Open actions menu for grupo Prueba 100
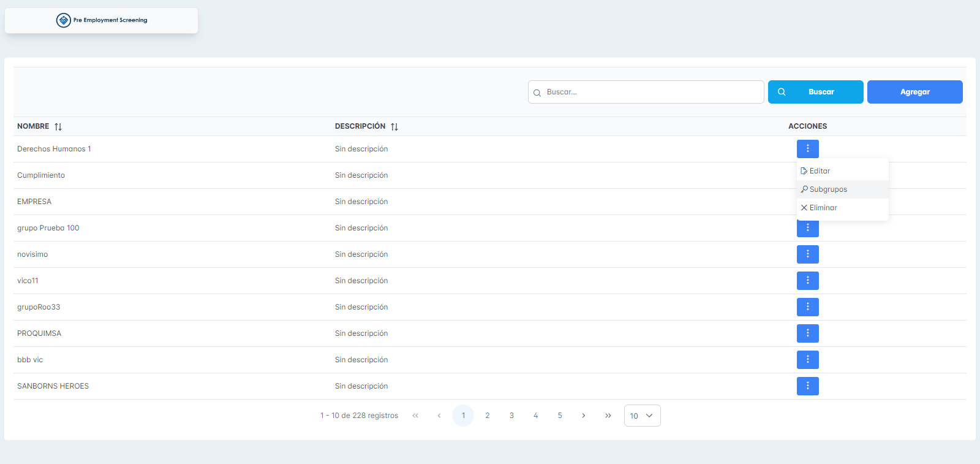 (x=807, y=229)
